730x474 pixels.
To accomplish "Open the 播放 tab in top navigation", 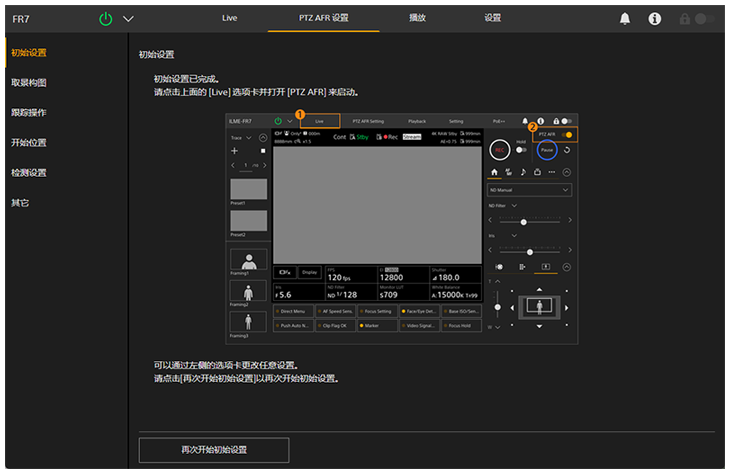I will [x=418, y=18].
